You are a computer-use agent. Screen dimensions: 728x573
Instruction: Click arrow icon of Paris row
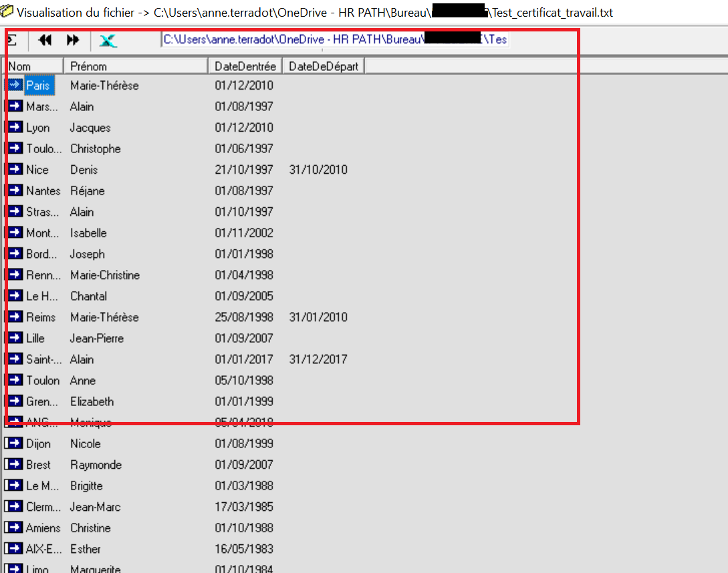[x=14, y=86]
